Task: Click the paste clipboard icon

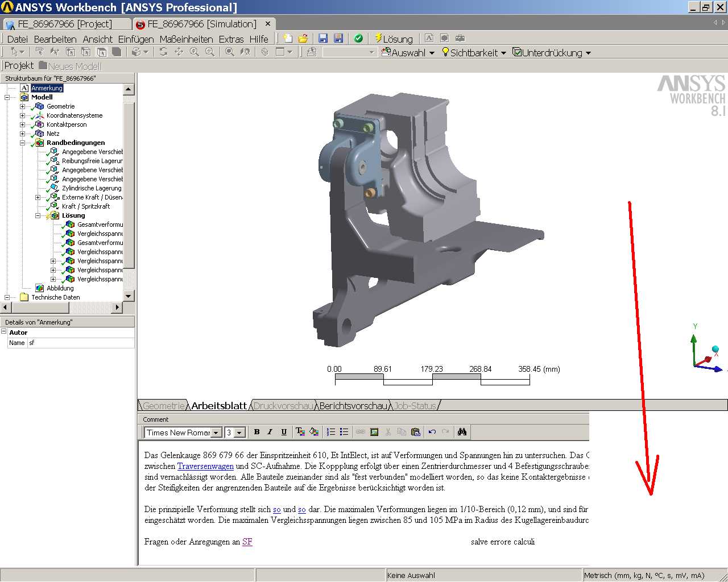Action: [x=415, y=432]
